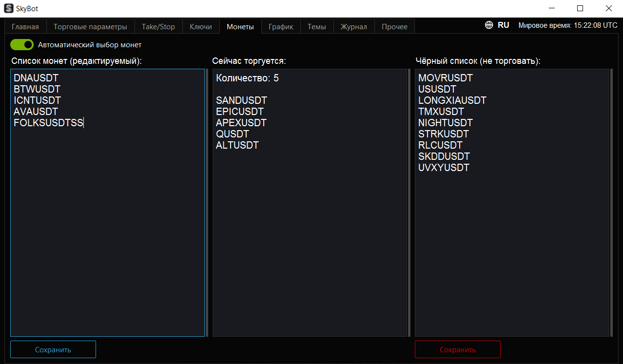Click LONGXIAUSDT in the blacklist
Viewport: 623px width, 364px height.
click(x=452, y=100)
